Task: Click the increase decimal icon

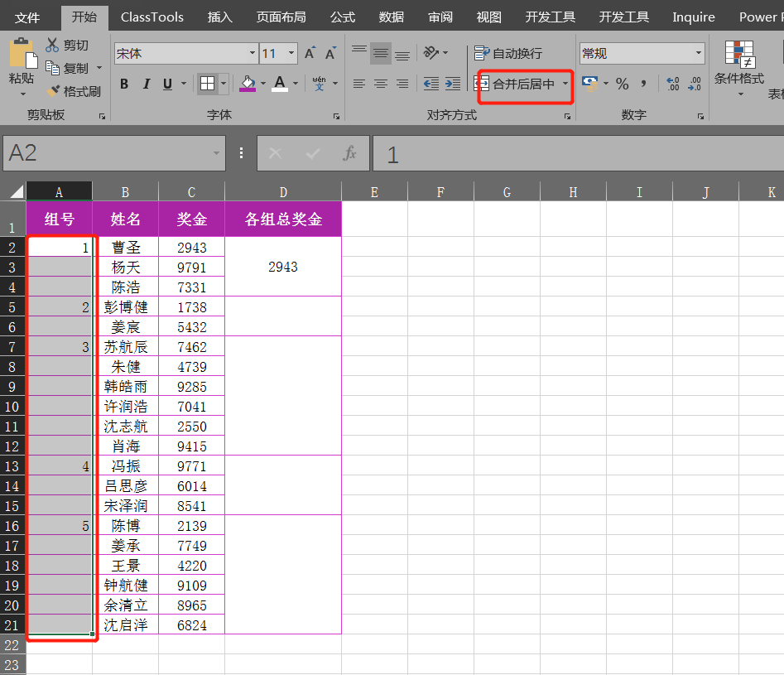Action: coord(673,84)
